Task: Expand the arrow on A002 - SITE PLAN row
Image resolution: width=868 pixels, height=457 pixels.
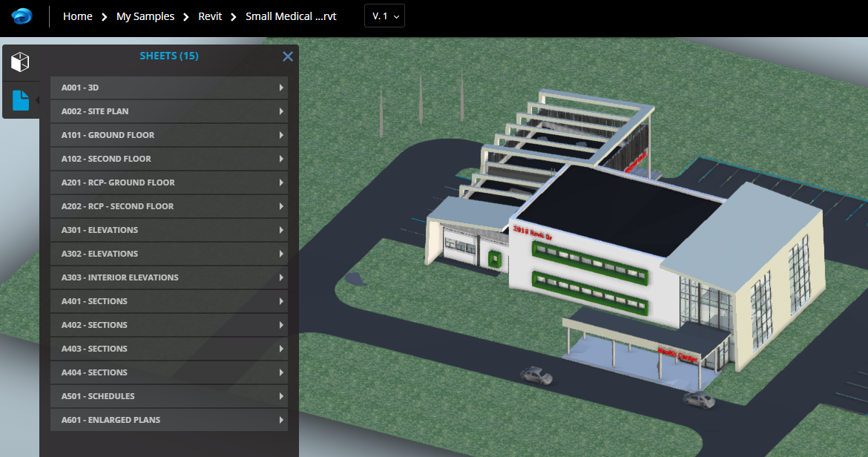Action: point(281,111)
